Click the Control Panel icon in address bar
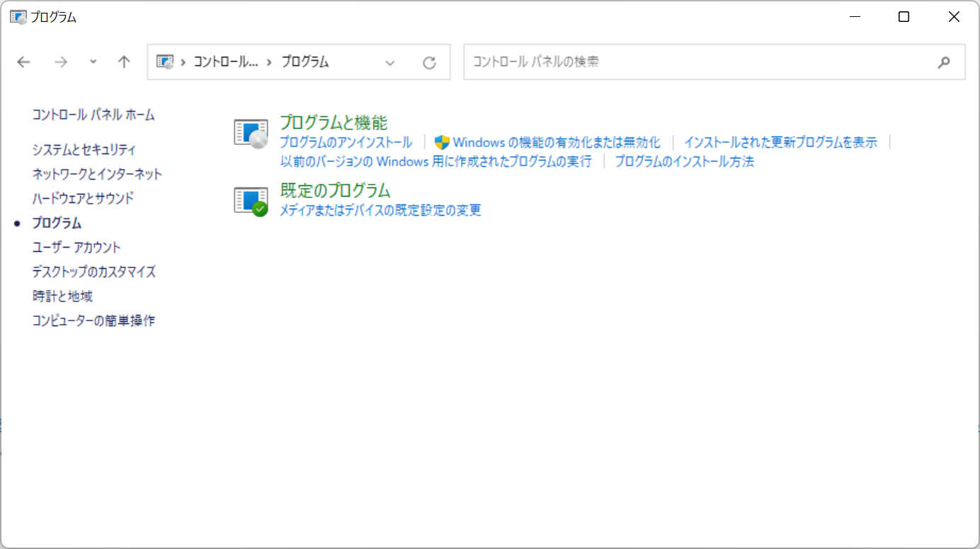Viewport: 980px width, 549px height. point(164,62)
